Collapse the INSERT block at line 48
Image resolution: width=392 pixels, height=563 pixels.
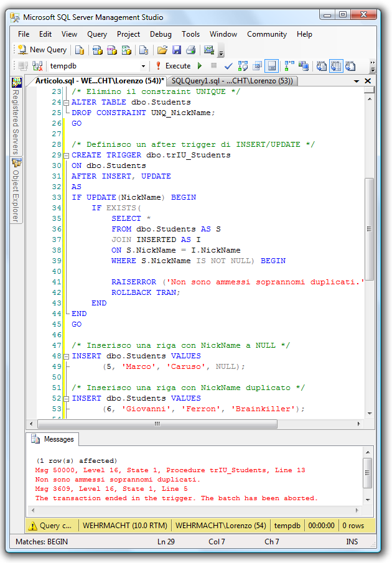(x=67, y=356)
